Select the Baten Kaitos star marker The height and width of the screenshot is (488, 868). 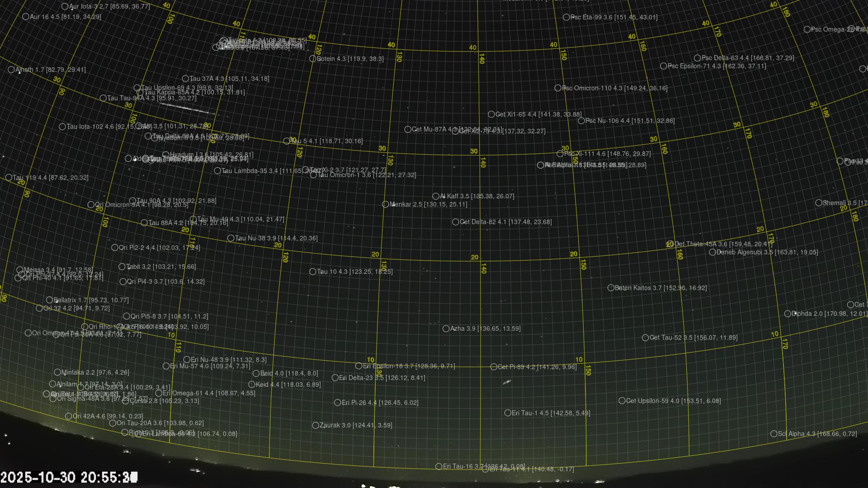[611, 288]
